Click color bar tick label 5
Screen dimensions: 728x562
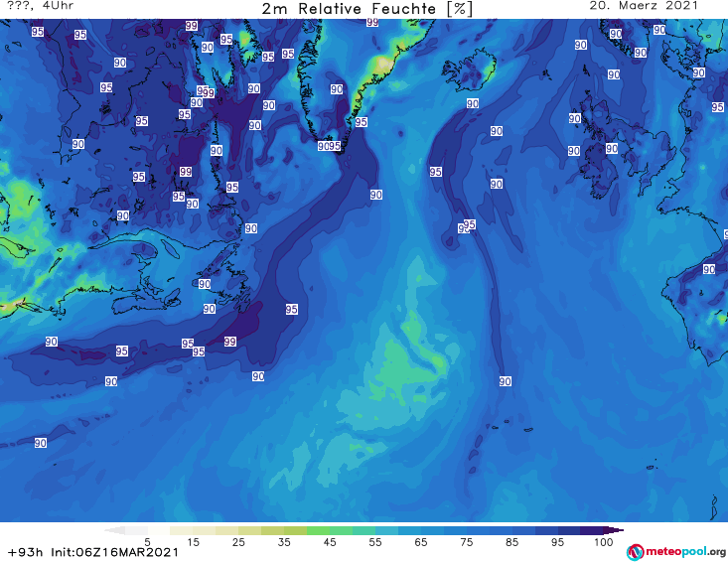(147, 542)
